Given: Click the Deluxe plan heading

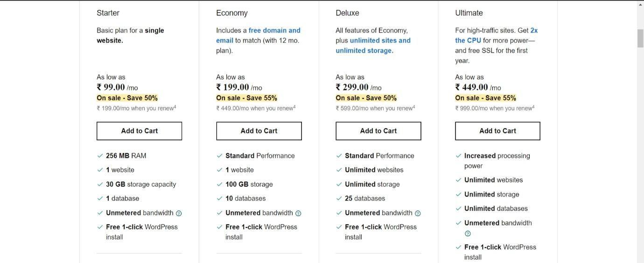Looking at the screenshot, I should pos(347,13).
